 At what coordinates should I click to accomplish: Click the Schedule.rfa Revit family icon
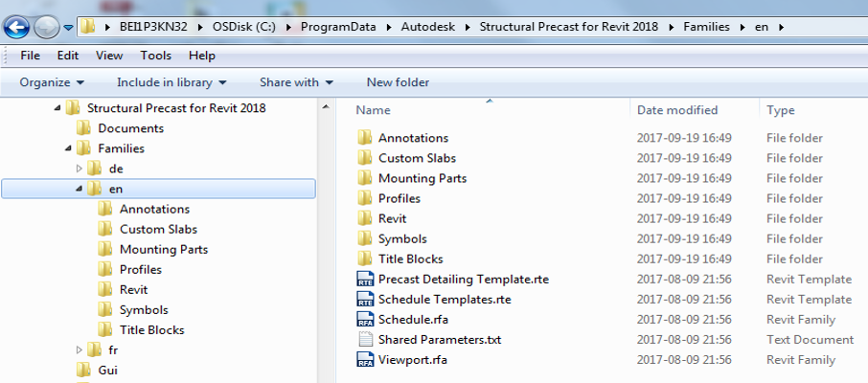[x=364, y=320]
